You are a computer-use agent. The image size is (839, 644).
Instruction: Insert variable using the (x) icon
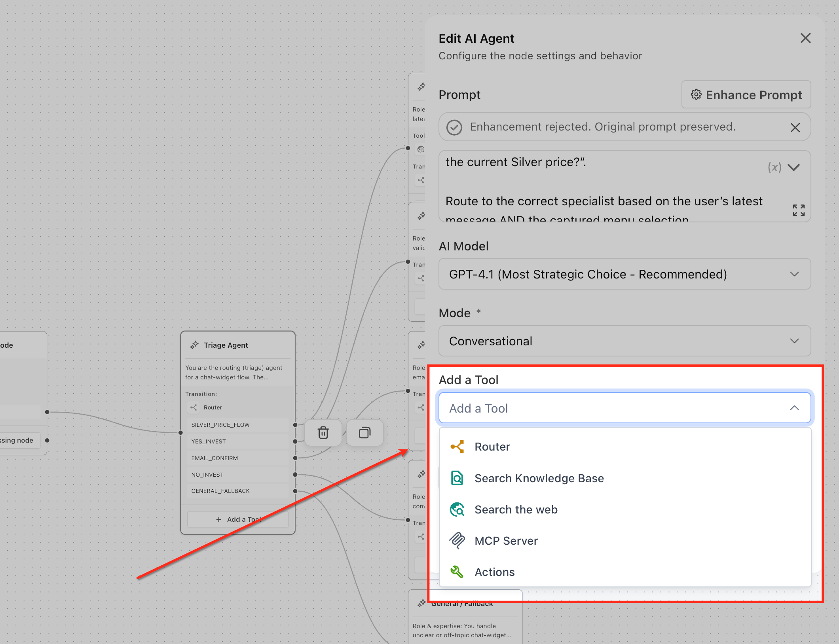[x=774, y=167]
